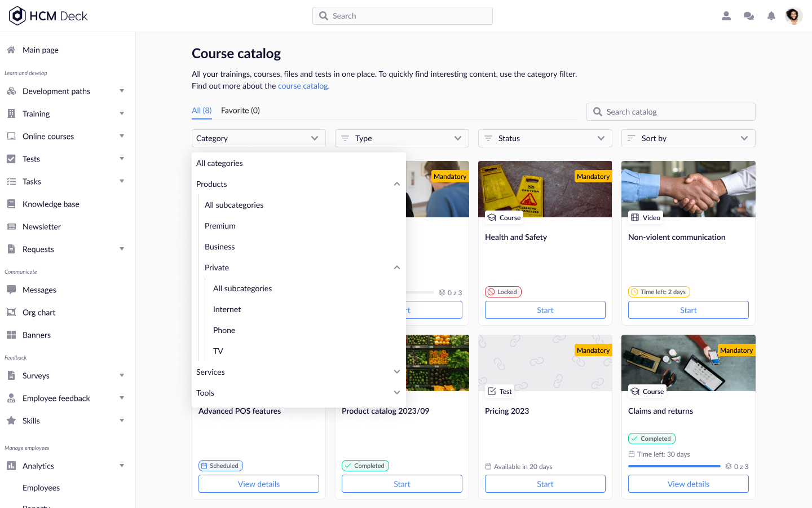View details of Advanced POS features

tap(259, 484)
